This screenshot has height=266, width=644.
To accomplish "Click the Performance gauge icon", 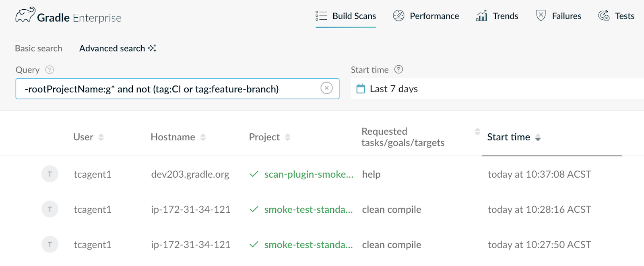I will point(398,16).
